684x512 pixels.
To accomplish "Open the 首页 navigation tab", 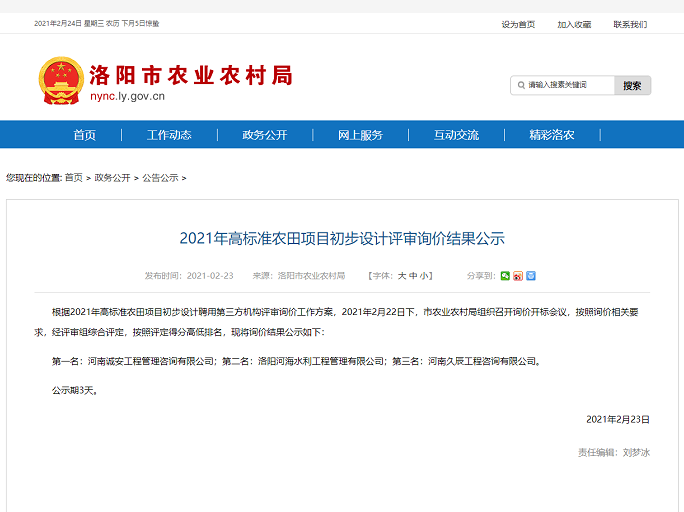I will (85, 135).
